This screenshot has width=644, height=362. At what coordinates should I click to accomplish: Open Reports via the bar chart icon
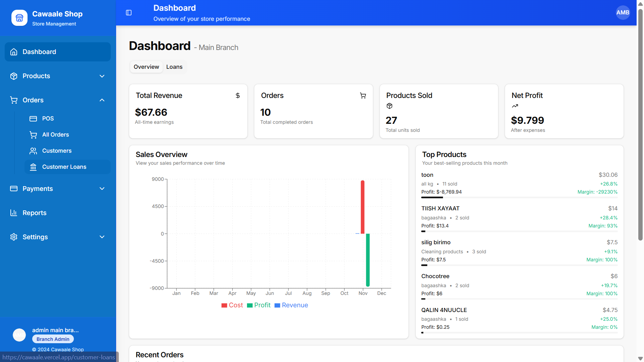coord(13,213)
